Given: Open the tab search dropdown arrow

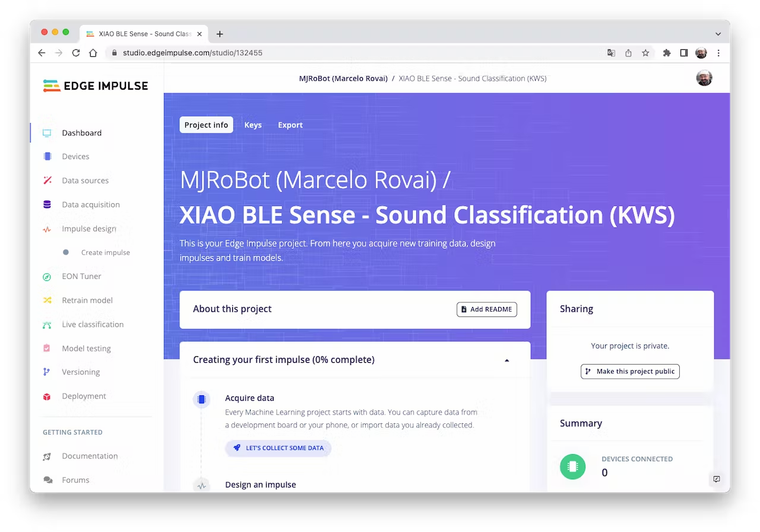Looking at the screenshot, I should point(718,34).
